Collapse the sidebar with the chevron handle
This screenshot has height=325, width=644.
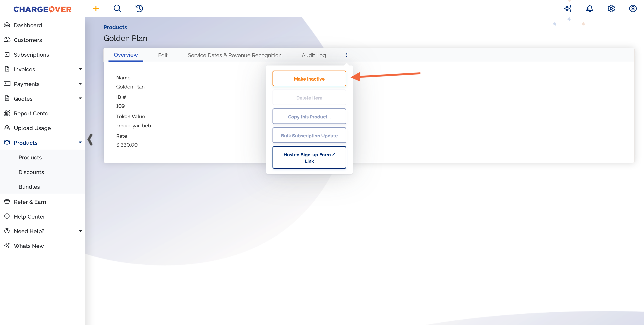(x=90, y=139)
